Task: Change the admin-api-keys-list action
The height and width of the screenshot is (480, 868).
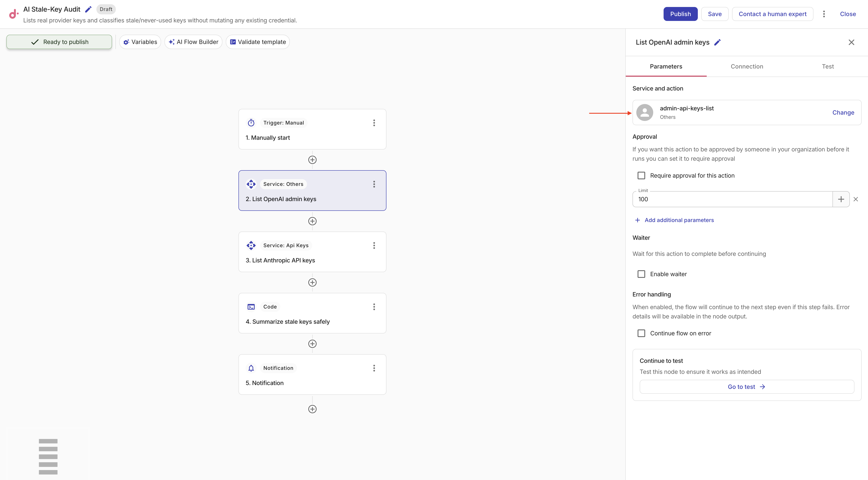Action: coord(843,112)
